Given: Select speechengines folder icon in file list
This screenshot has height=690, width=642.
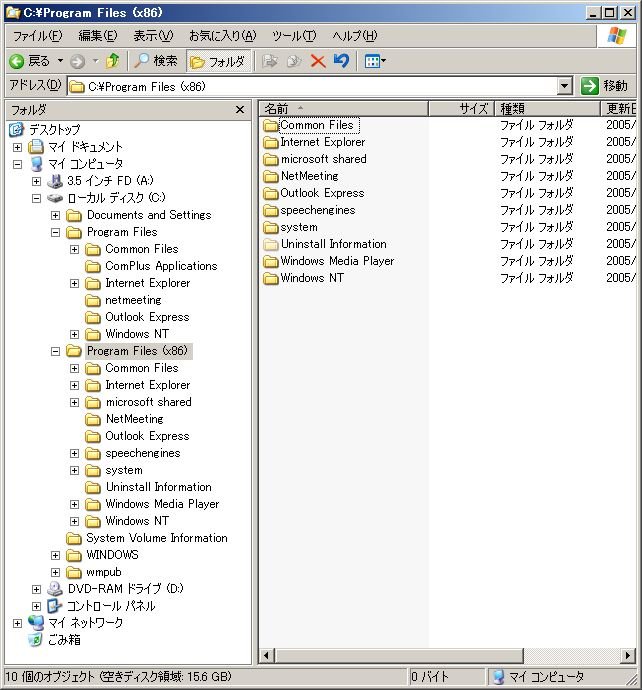Looking at the screenshot, I should (x=271, y=210).
